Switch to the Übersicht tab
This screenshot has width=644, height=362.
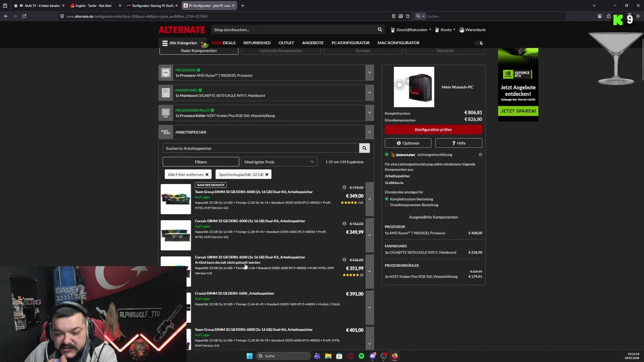click(445, 51)
